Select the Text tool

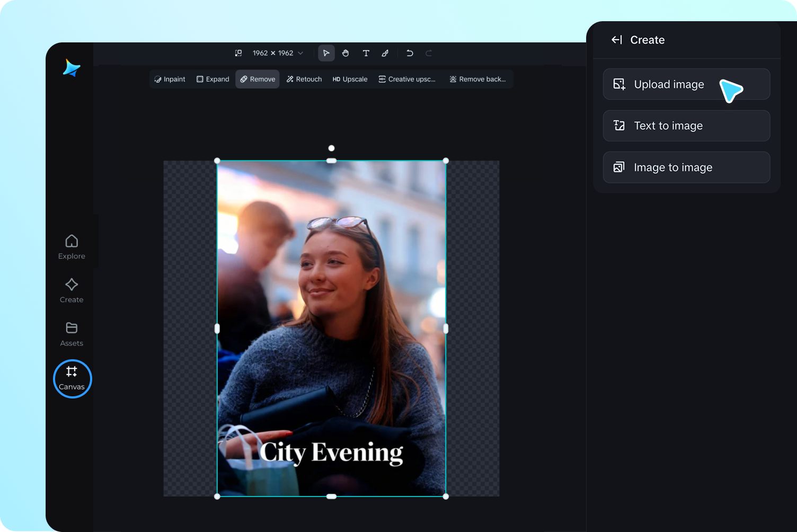point(366,53)
